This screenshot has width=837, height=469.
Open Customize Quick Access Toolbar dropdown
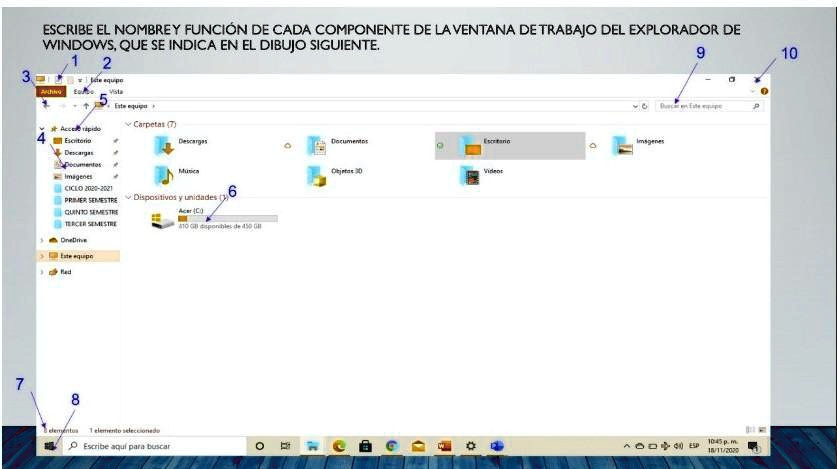[x=80, y=80]
